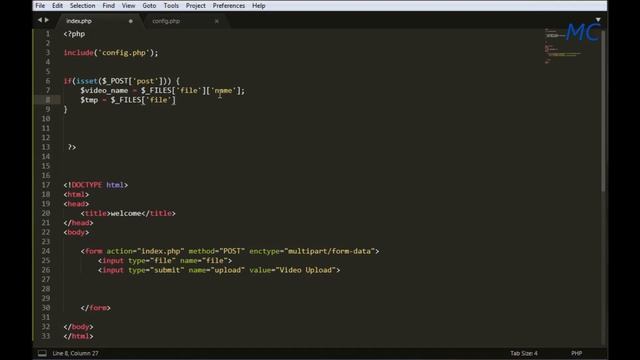Open the Tools menu
The height and width of the screenshot is (360, 640).
coord(171,6)
